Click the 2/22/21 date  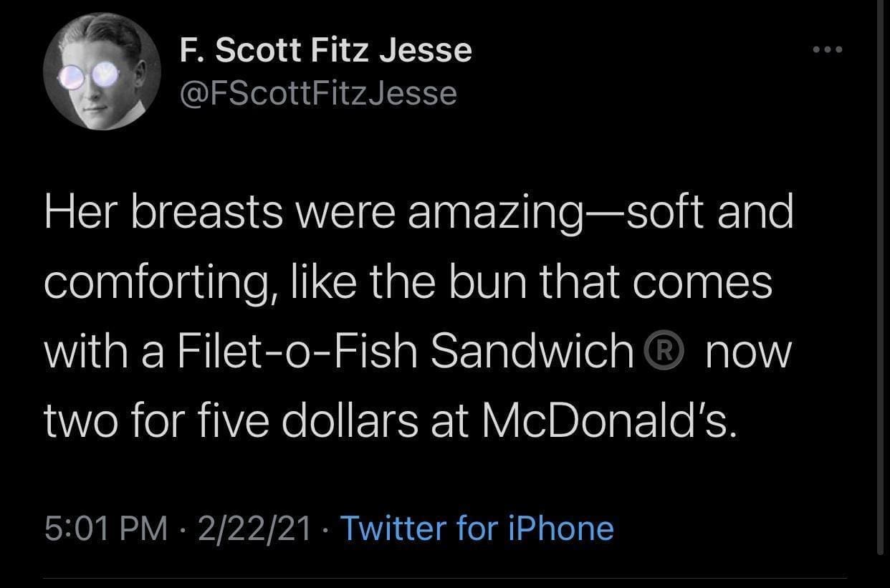pos(254,529)
